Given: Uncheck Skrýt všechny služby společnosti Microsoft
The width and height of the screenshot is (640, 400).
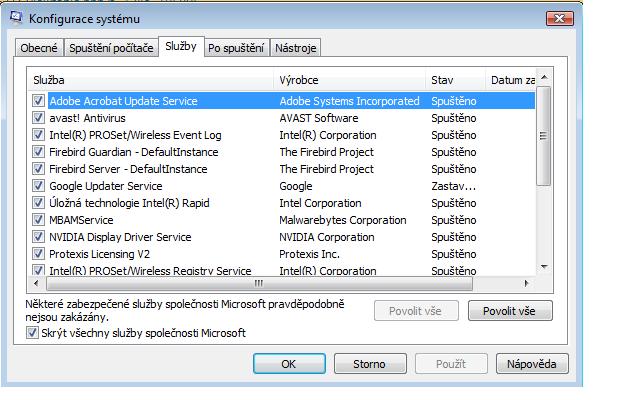Looking at the screenshot, I should click(32, 333).
